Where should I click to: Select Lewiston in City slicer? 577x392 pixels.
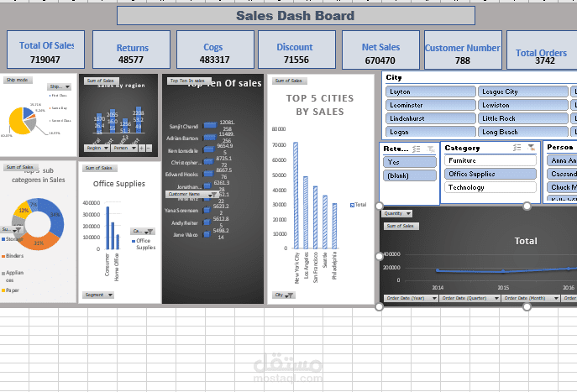click(523, 105)
